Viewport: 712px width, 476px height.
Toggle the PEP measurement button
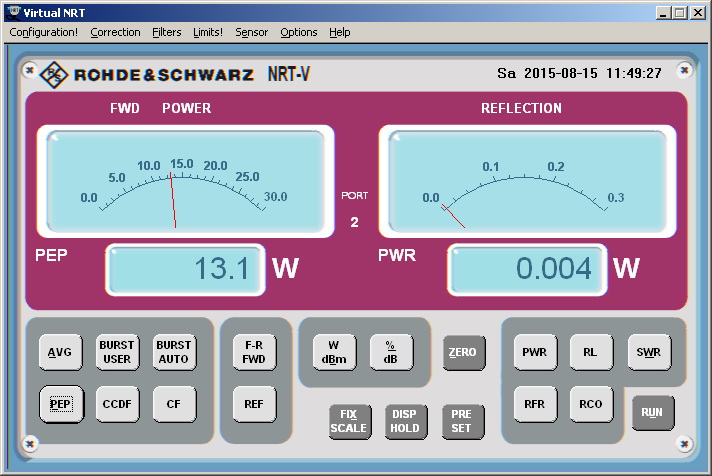point(61,404)
